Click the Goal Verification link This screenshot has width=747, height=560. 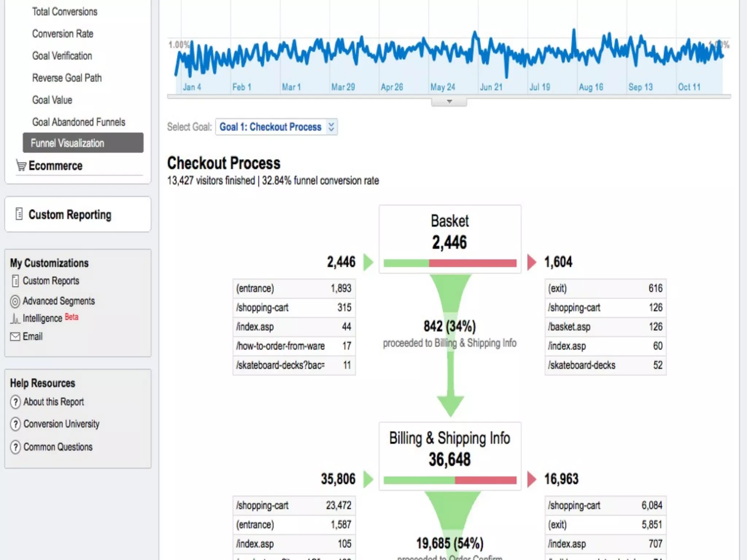coord(62,56)
